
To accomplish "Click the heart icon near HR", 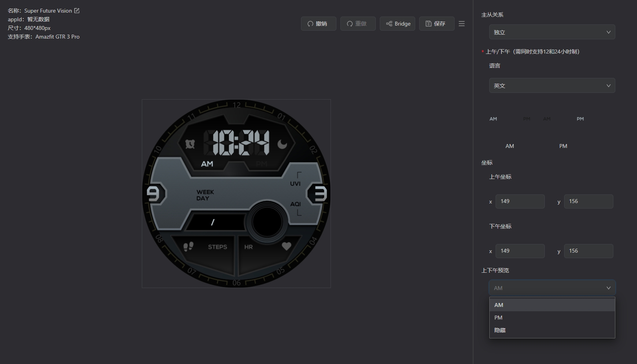I will [286, 246].
